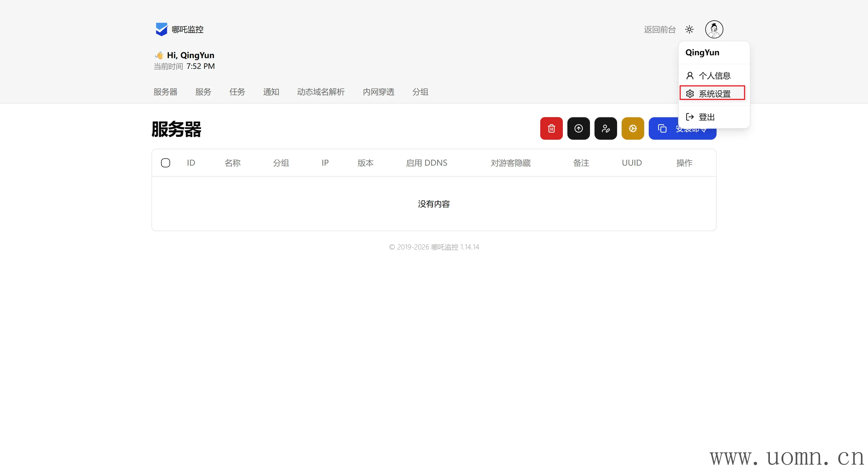868x473 pixels.
Task: Click the copy icon on blue install button
Action: point(662,128)
